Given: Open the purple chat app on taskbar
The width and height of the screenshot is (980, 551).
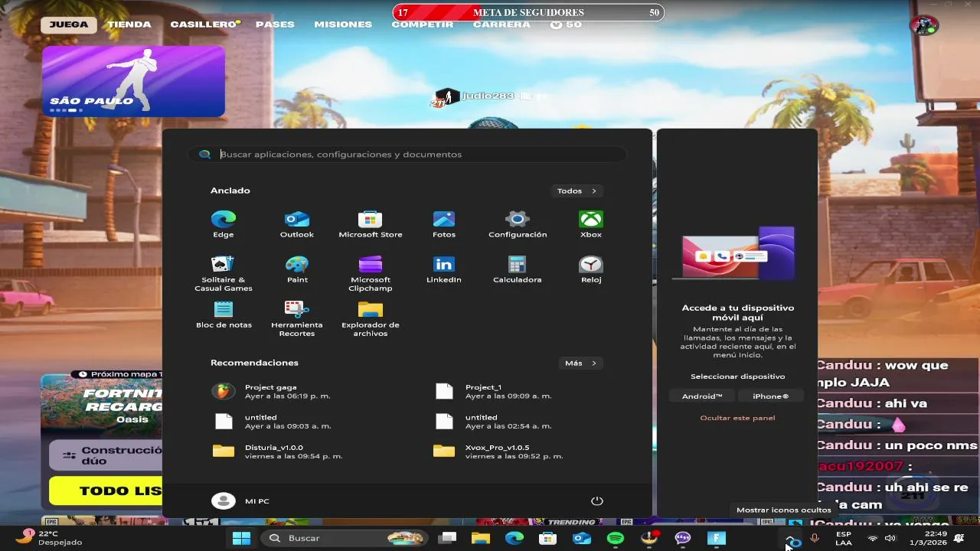Looking at the screenshot, I should (682, 538).
